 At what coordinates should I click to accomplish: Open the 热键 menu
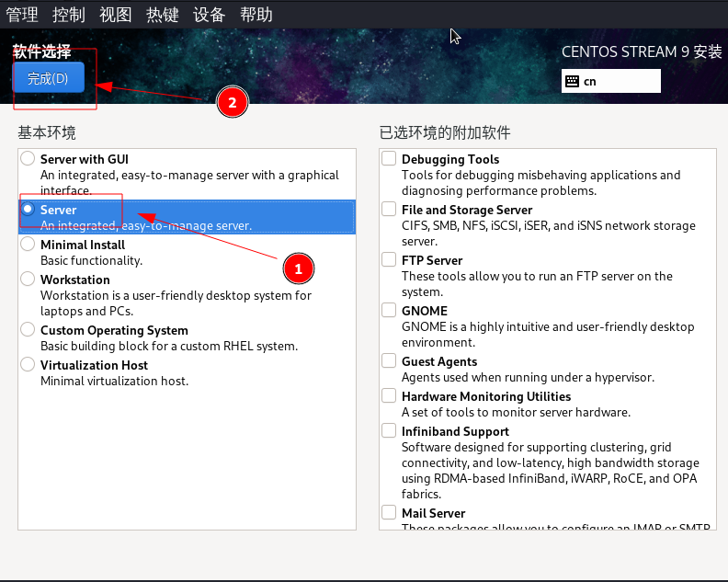coord(163,15)
